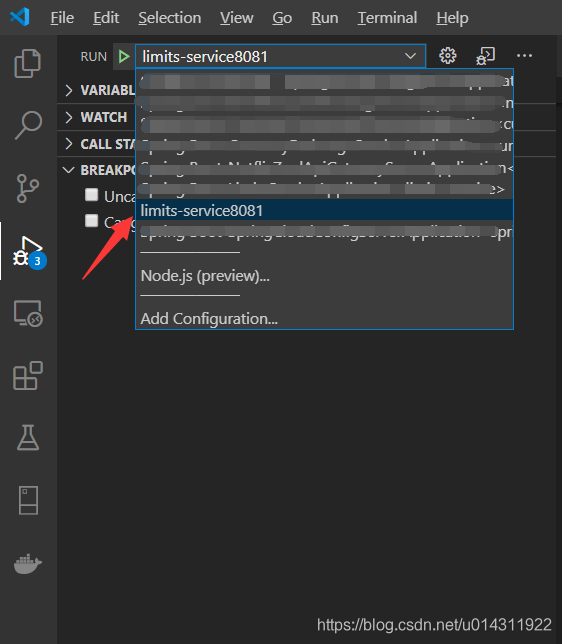
Task: Open the Extensions view
Action: click(x=28, y=375)
